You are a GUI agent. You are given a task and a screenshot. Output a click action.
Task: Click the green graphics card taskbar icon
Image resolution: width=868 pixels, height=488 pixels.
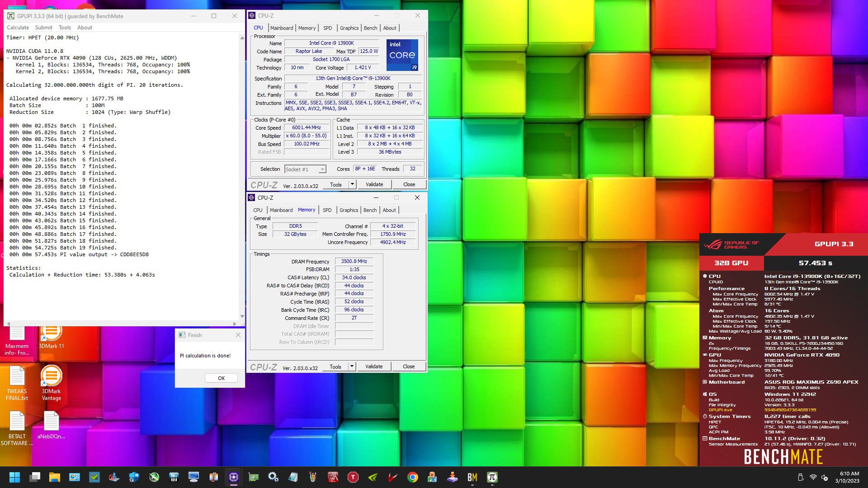click(253, 477)
